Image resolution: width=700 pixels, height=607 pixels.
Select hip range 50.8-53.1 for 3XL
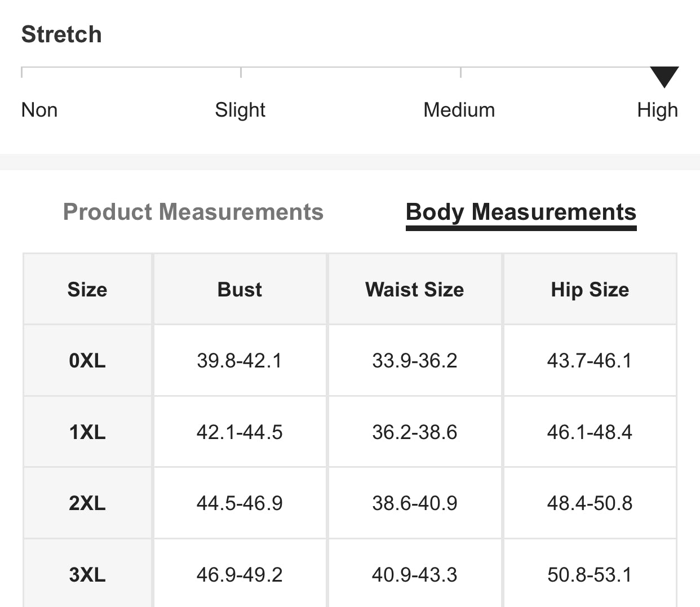click(590, 575)
